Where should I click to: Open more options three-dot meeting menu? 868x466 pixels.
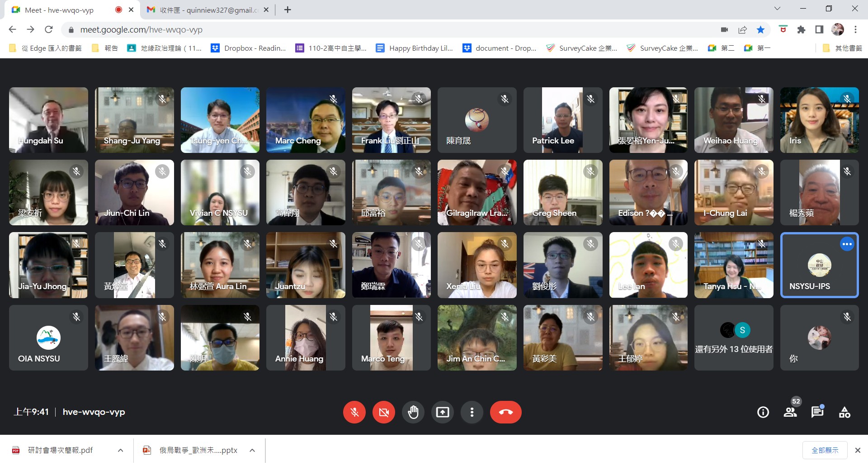(472, 412)
